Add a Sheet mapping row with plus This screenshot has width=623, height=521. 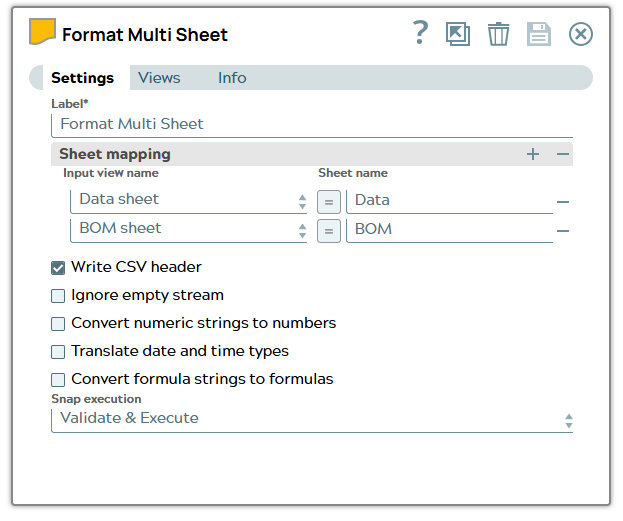[533, 154]
